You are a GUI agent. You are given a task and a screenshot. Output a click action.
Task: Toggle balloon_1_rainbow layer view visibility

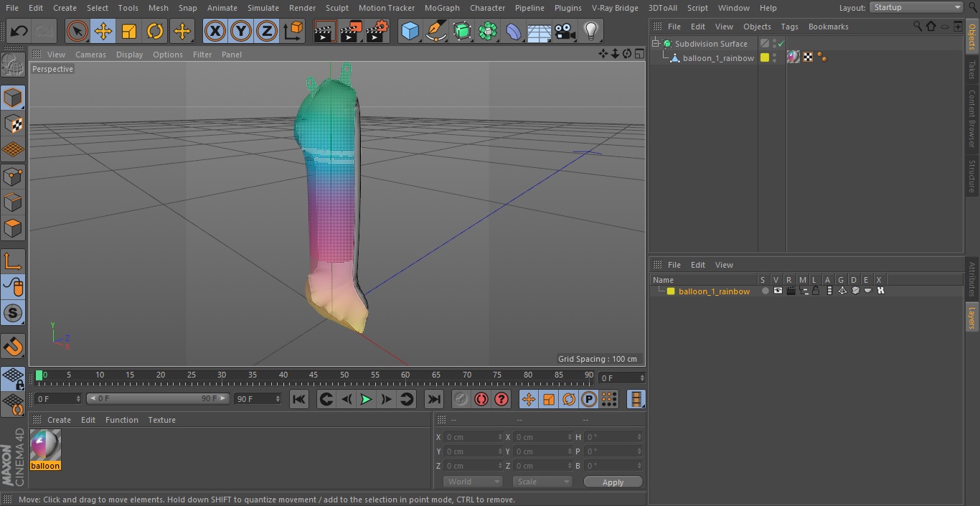tap(778, 291)
